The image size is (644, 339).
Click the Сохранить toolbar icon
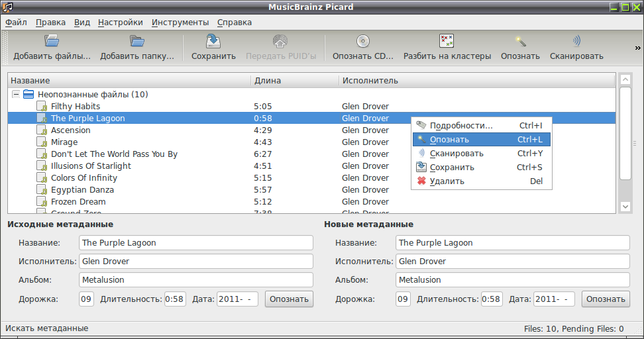213,40
